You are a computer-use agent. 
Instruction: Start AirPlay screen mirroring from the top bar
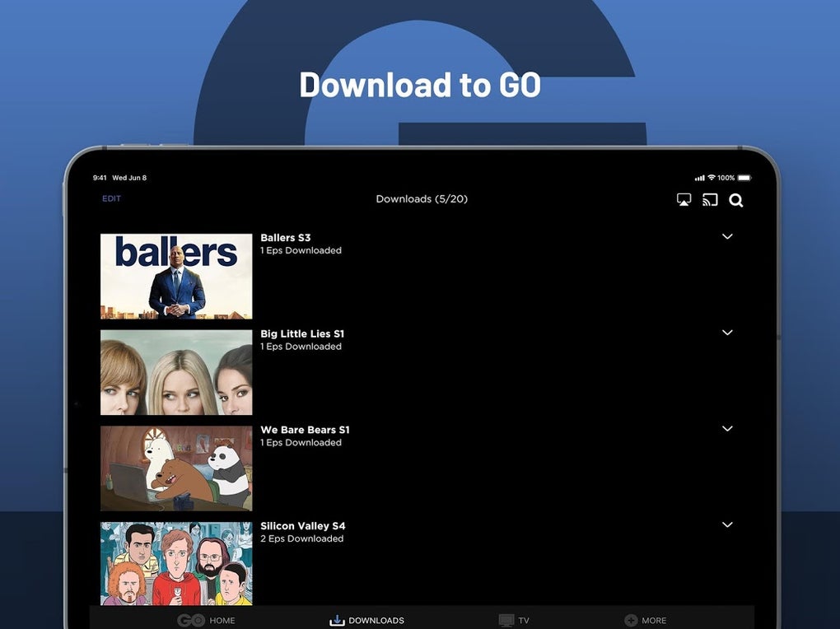tap(684, 199)
